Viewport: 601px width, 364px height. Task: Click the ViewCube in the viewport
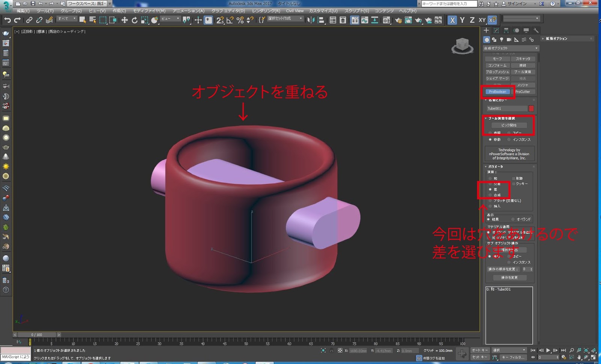coord(462,46)
